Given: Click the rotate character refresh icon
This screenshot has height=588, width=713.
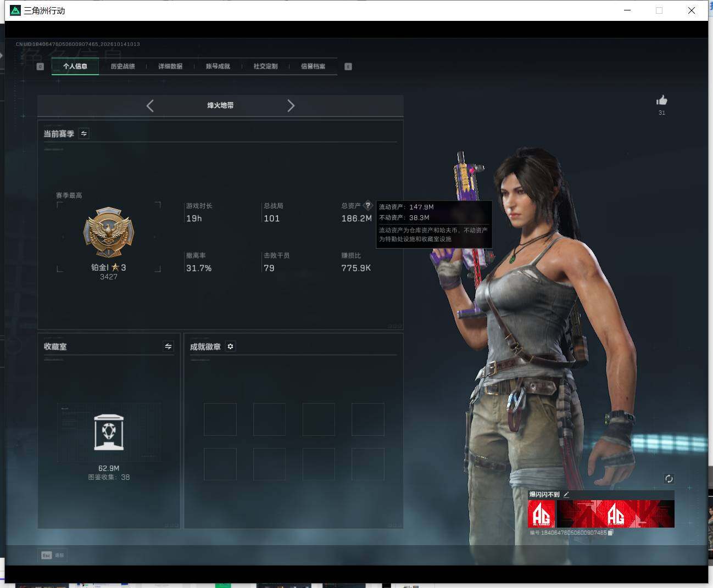Looking at the screenshot, I should [669, 479].
